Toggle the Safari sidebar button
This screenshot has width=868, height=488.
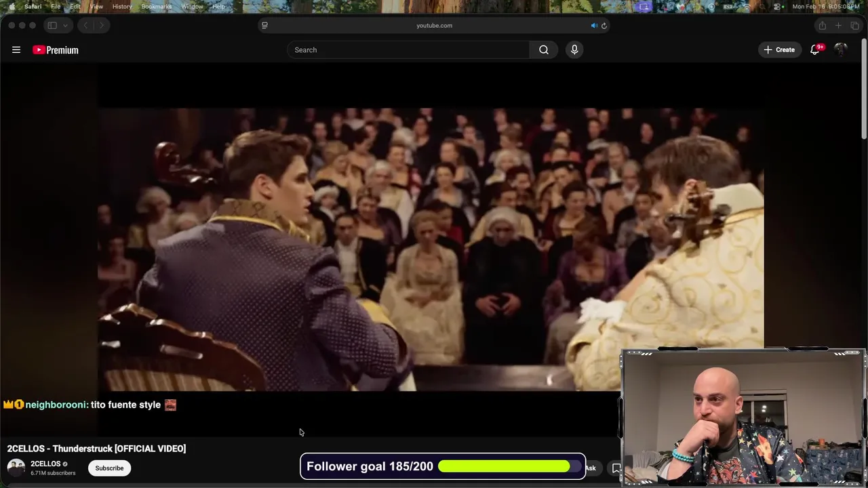click(52, 25)
